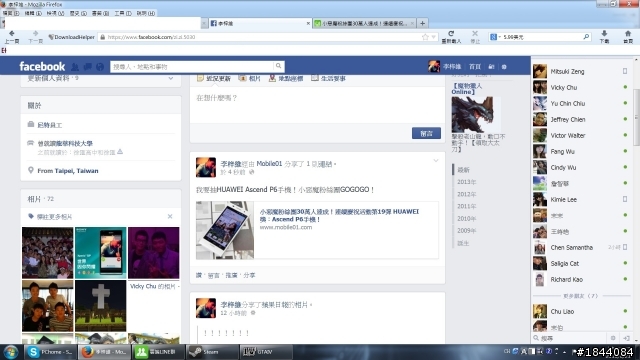Collapse the chat sidebar with arrow icon
Screen dimensions: 640x360
click(627, 338)
